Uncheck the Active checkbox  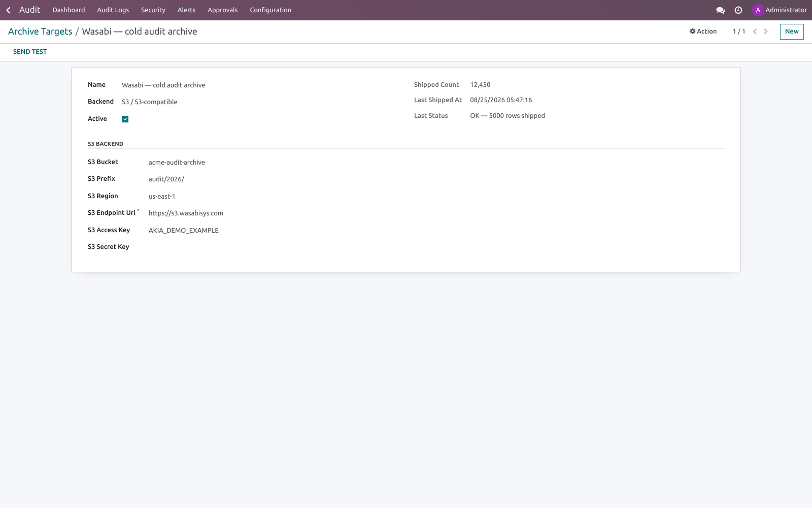point(125,119)
